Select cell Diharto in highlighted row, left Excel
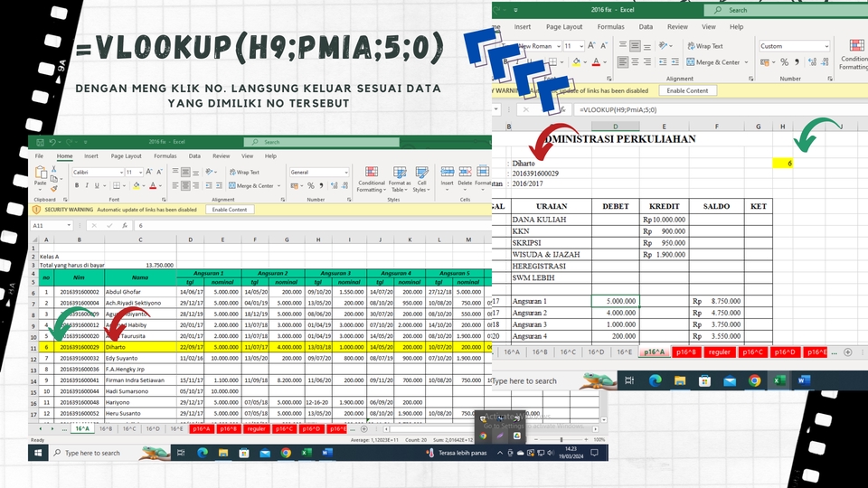This screenshot has height=488, width=868. [x=141, y=347]
